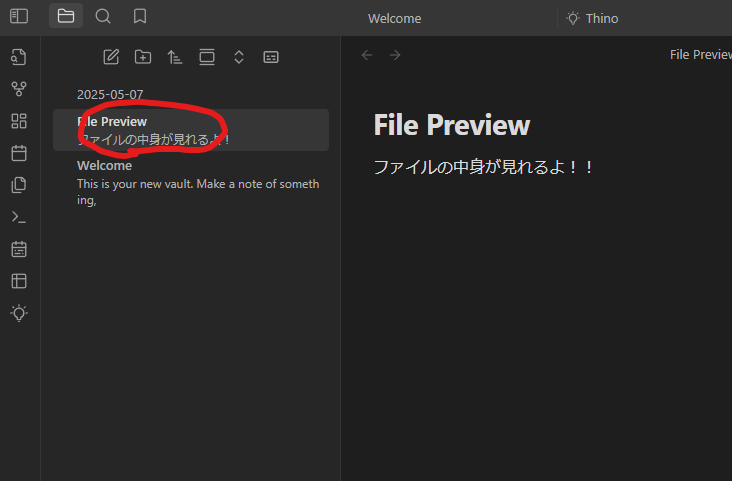Open the search panel icon
Viewport: 732px width, 481px height.
point(103,16)
